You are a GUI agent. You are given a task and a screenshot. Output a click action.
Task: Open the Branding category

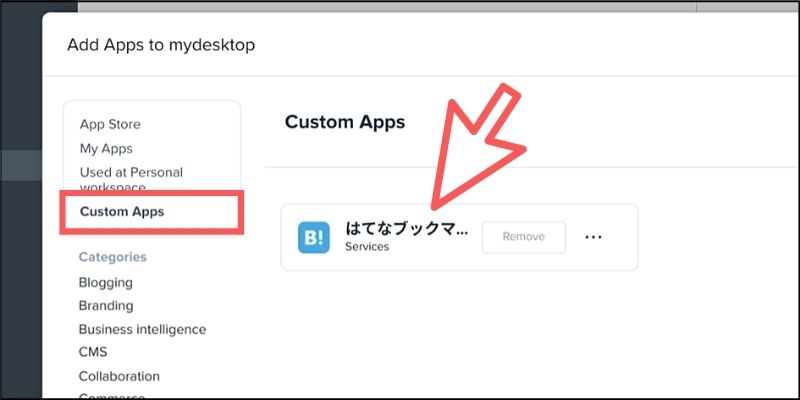click(106, 306)
